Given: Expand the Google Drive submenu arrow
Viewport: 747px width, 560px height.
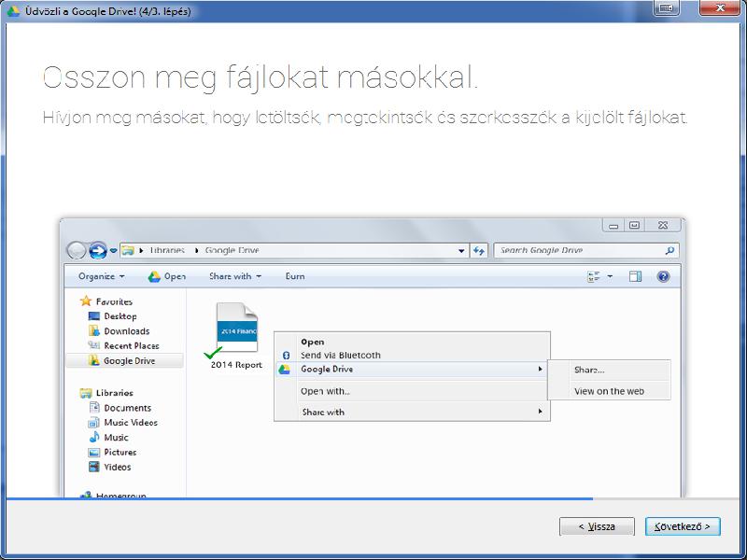Looking at the screenshot, I should pos(540,369).
